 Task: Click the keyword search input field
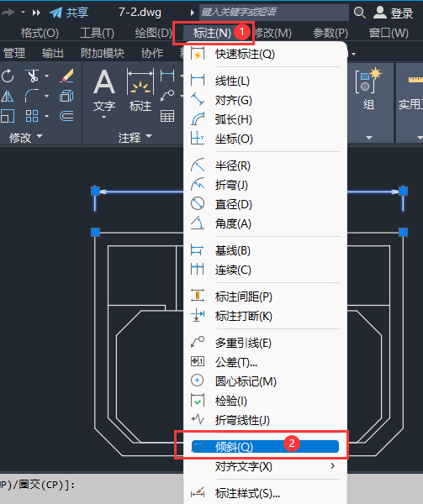pyautogui.click(x=274, y=13)
